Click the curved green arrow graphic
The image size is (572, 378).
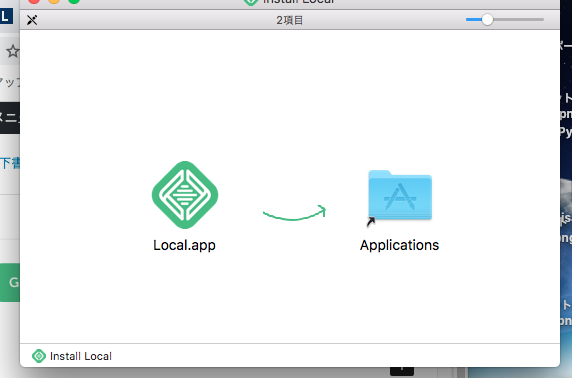click(x=294, y=213)
